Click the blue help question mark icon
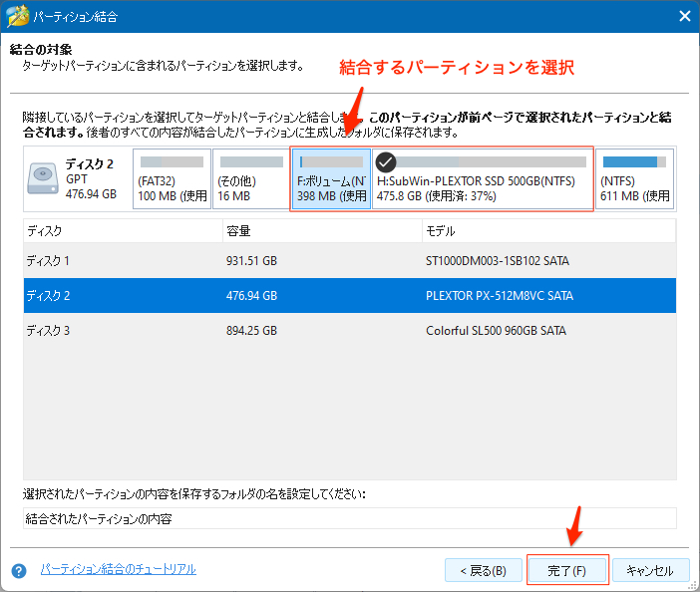The width and height of the screenshot is (700, 592). coord(18,571)
